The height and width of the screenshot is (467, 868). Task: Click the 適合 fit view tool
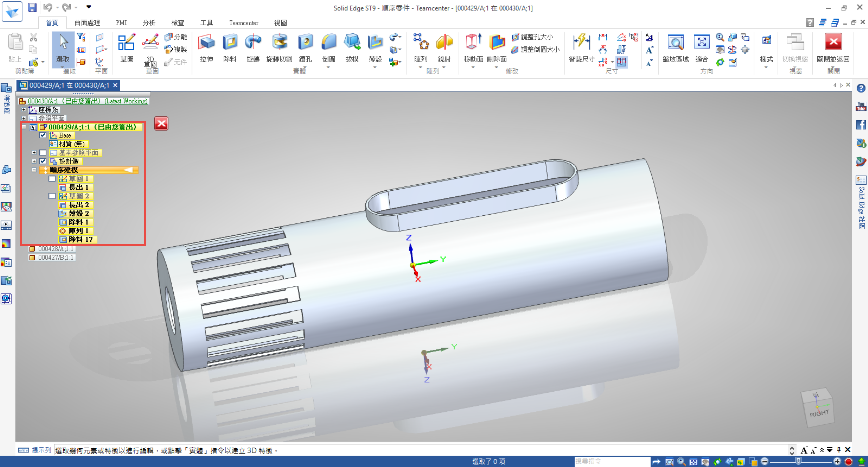point(702,48)
